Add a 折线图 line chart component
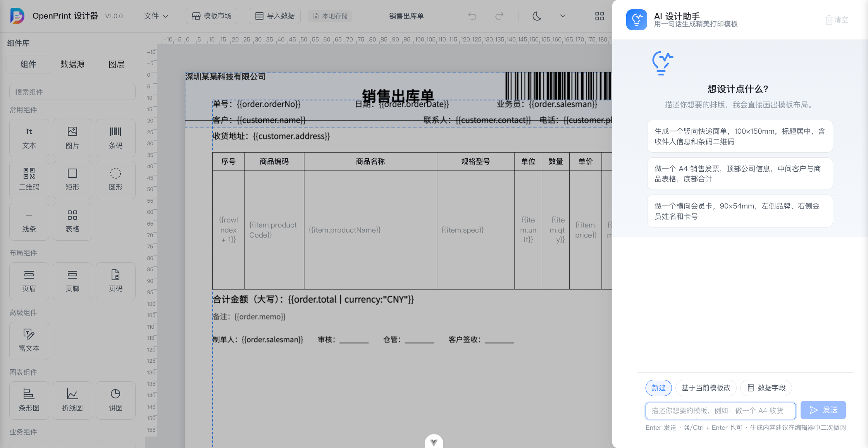Image resolution: width=868 pixels, height=448 pixels. [x=72, y=400]
